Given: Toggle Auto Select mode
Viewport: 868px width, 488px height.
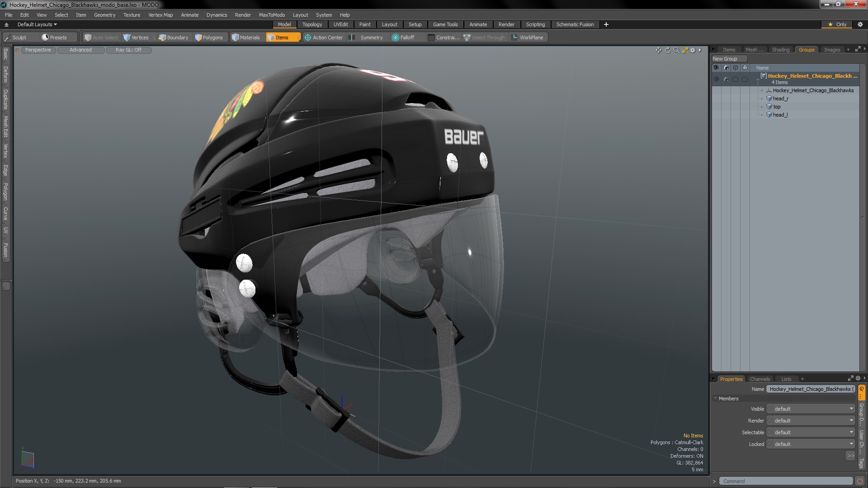Looking at the screenshot, I should (101, 38).
